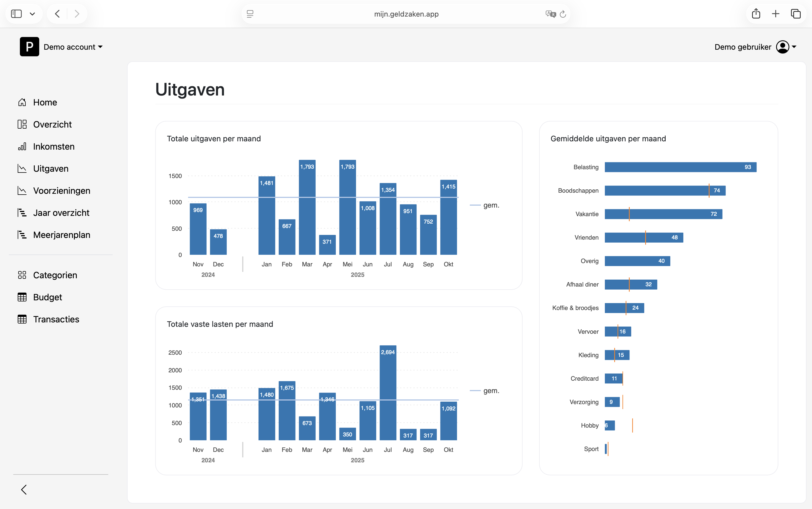The image size is (812, 509).
Task: Go to the Voorzieningen menu item
Action: [61, 190]
